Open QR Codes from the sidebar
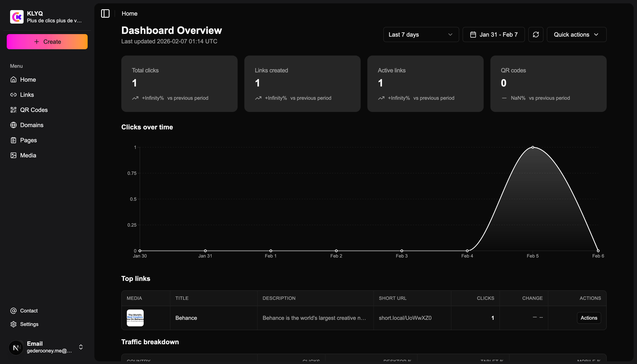 click(x=13, y=110)
